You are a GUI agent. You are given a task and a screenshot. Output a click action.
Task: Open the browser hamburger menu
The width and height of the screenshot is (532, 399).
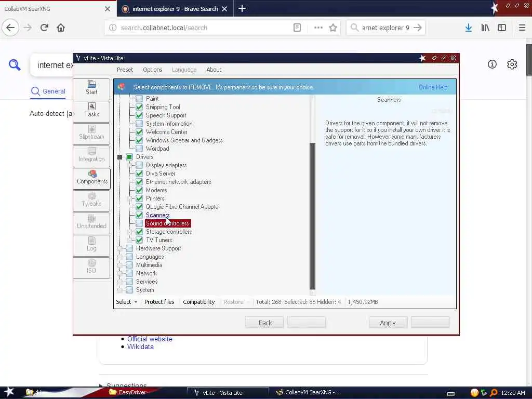pos(522,28)
